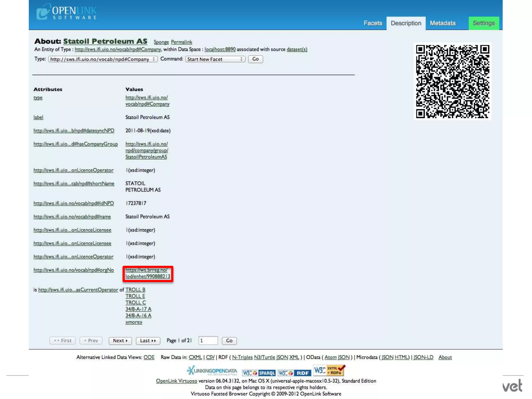Click Go button next to Command dropdown
This screenshot has width=532, height=399.
coord(255,59)
